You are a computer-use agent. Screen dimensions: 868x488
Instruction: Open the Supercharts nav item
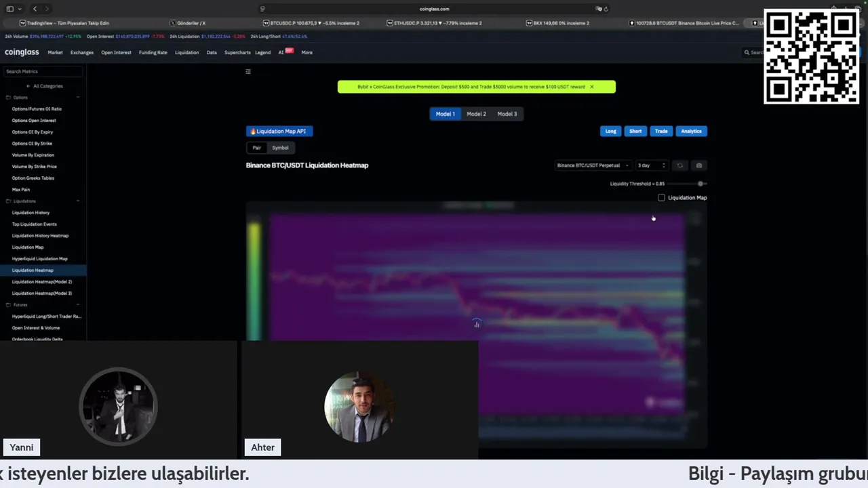pyautogui.click(x=237, y=52)
